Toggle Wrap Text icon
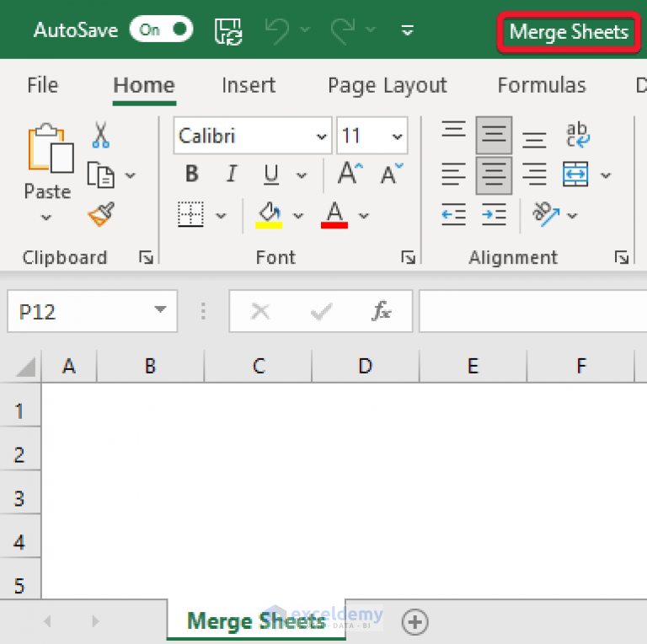Viewport: 647px width, 644px height. point(577,135)
